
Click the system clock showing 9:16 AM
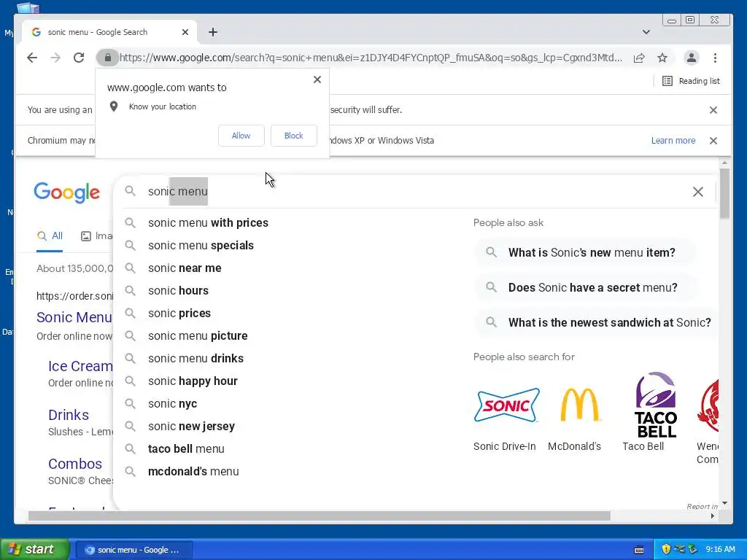click(720, 550)
